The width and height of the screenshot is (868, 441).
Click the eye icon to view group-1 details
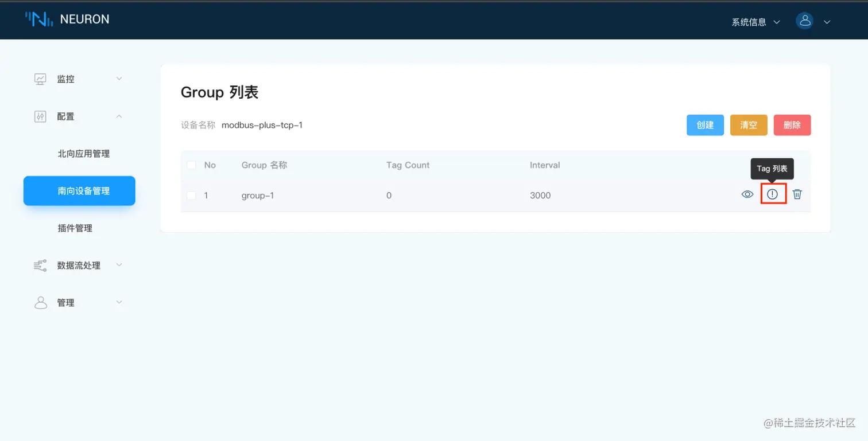point(747,194)
